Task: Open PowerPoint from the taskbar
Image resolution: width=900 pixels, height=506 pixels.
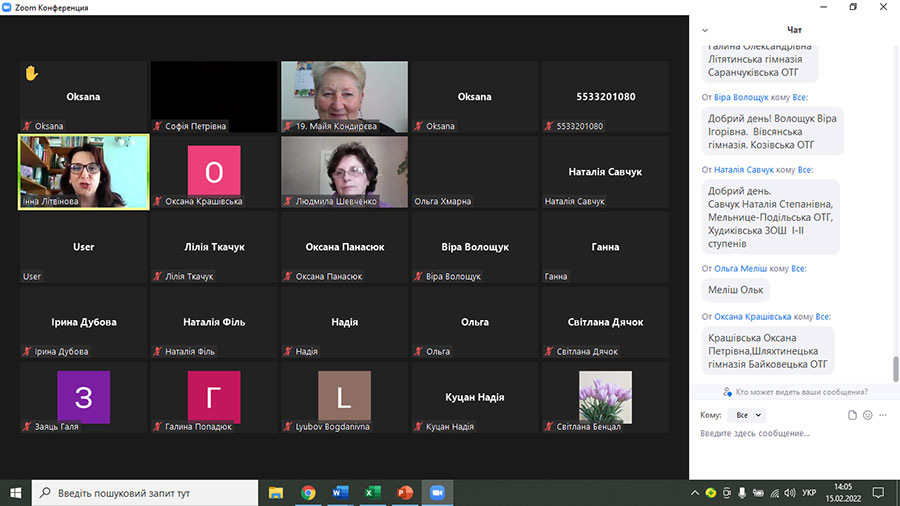Action: 405,493
